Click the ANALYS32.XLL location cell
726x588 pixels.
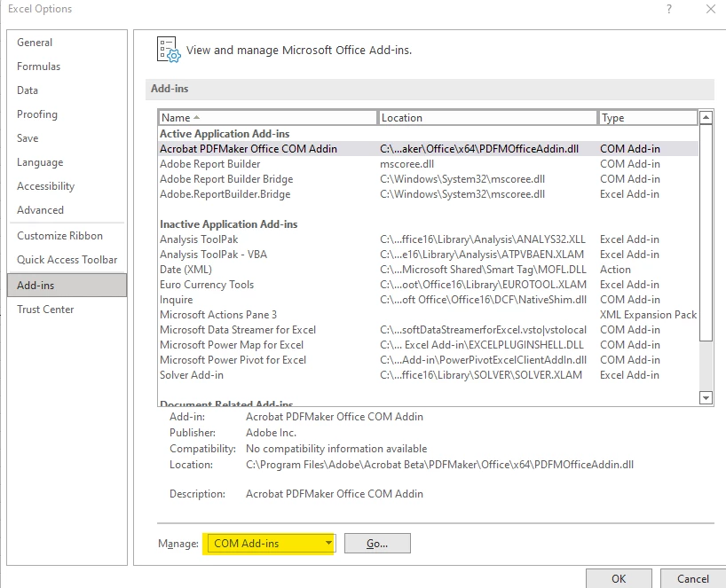coord(483,239)
